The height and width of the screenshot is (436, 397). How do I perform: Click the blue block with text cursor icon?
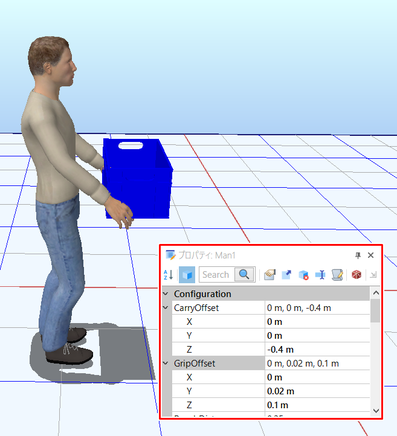(x=320, y=275)
